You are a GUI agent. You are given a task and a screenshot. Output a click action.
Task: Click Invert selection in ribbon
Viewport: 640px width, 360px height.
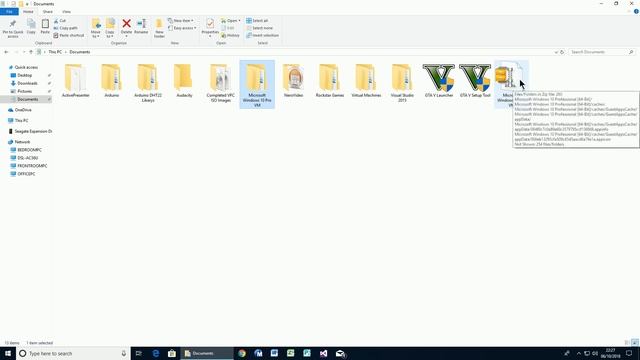[x=262, y=36]
